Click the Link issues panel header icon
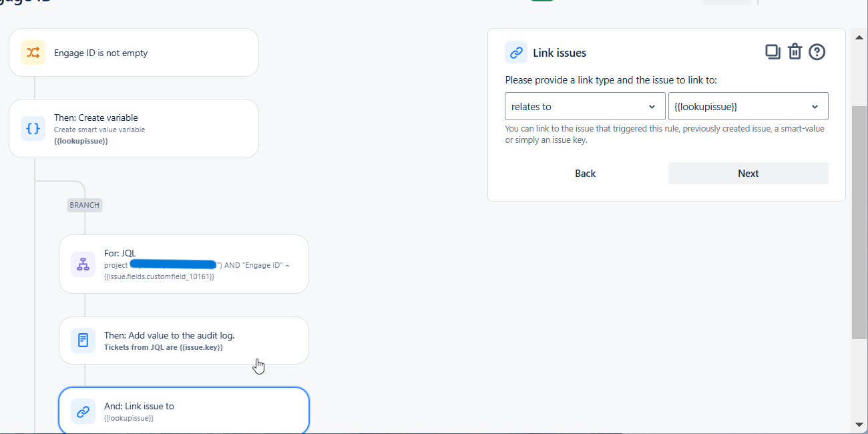868x434 pixels. [x=515, y=52]
